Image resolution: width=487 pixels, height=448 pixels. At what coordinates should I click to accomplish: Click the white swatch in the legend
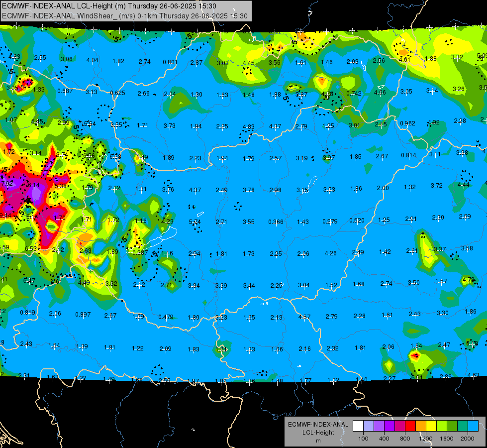pos(358,426)
